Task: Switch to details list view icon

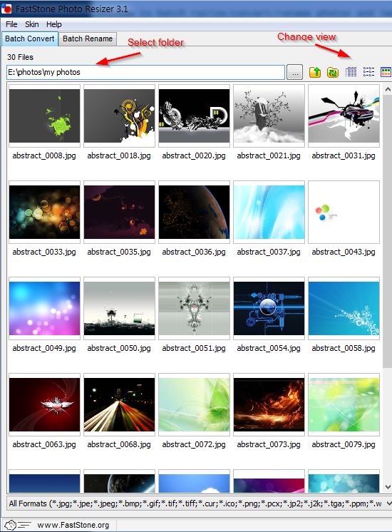Action: 351,72
